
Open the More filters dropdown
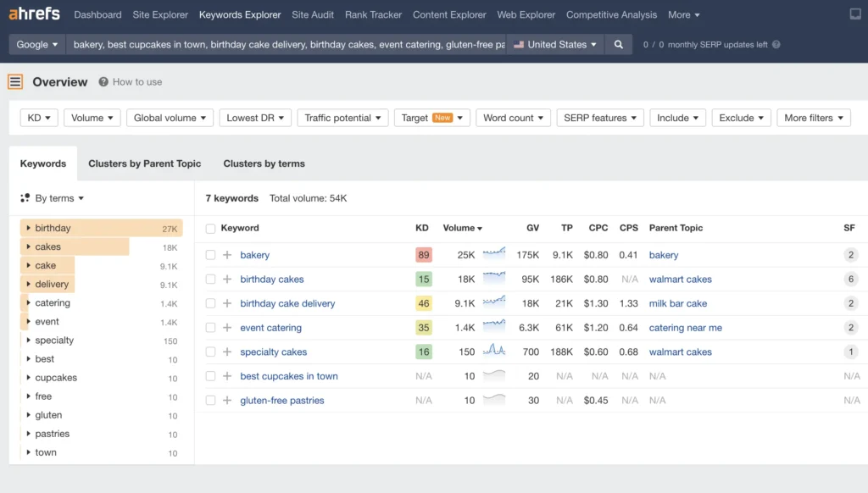pos(814,118)
